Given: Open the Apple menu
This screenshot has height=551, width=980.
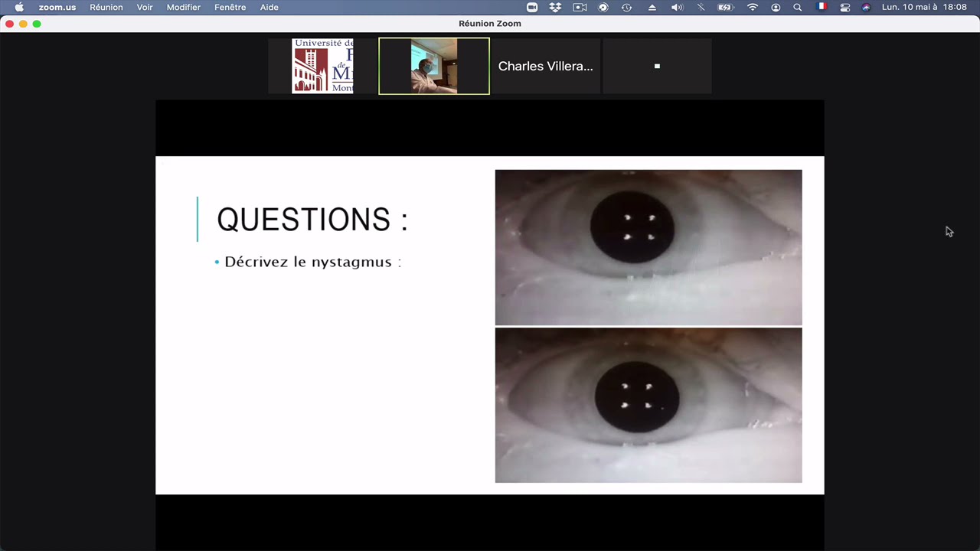Looking at the screenshot, I should [x=19, y=7].
